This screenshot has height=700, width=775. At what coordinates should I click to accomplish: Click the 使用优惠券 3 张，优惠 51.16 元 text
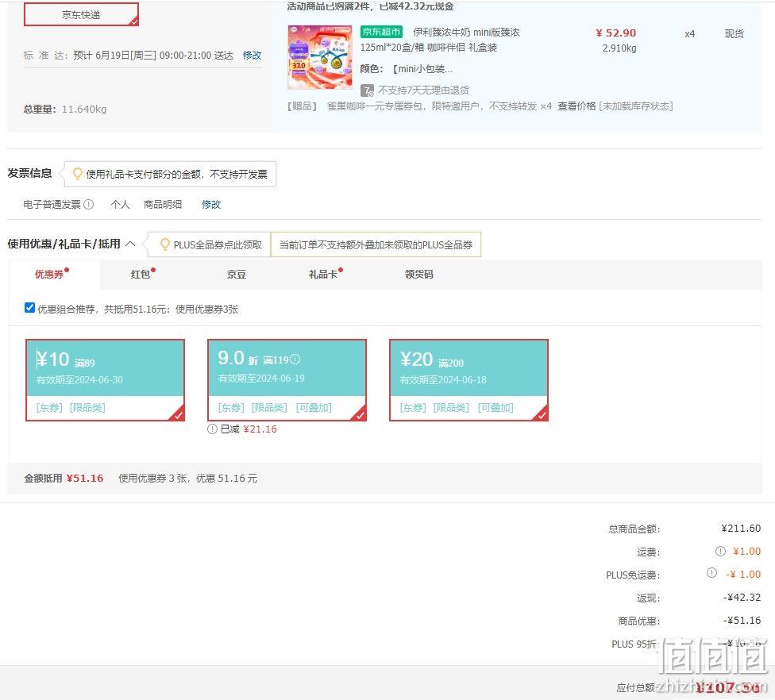pyautogui.click(x=188, y=479)
